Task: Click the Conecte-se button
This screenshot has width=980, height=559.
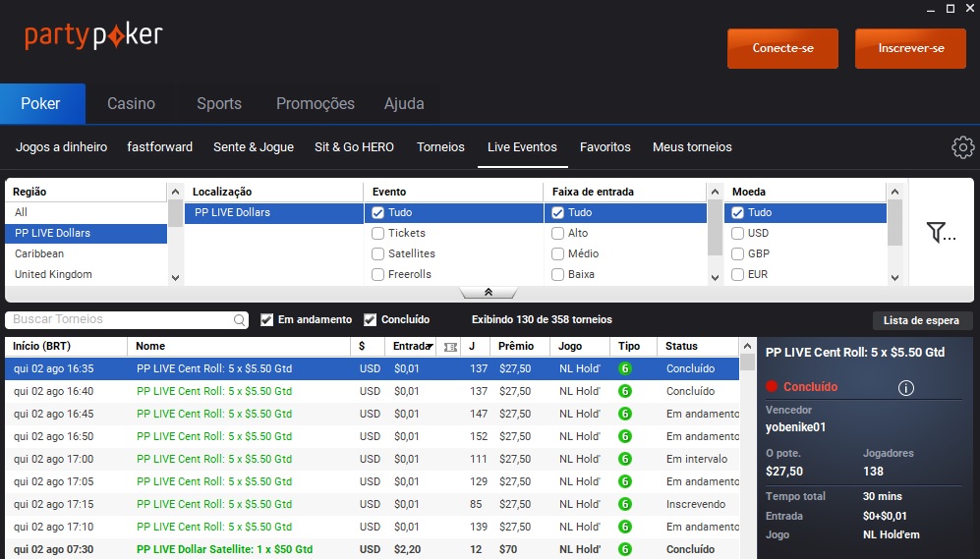Action: pos(782,49)
